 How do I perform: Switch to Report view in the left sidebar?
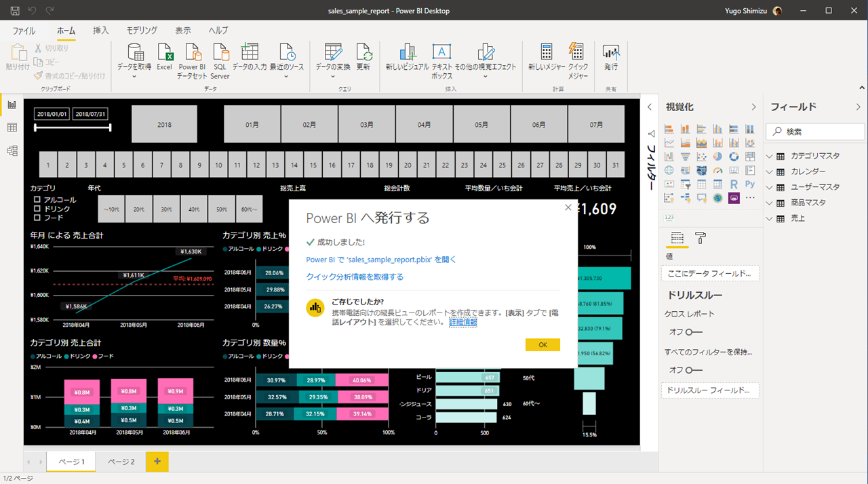(x=12, y=104)
